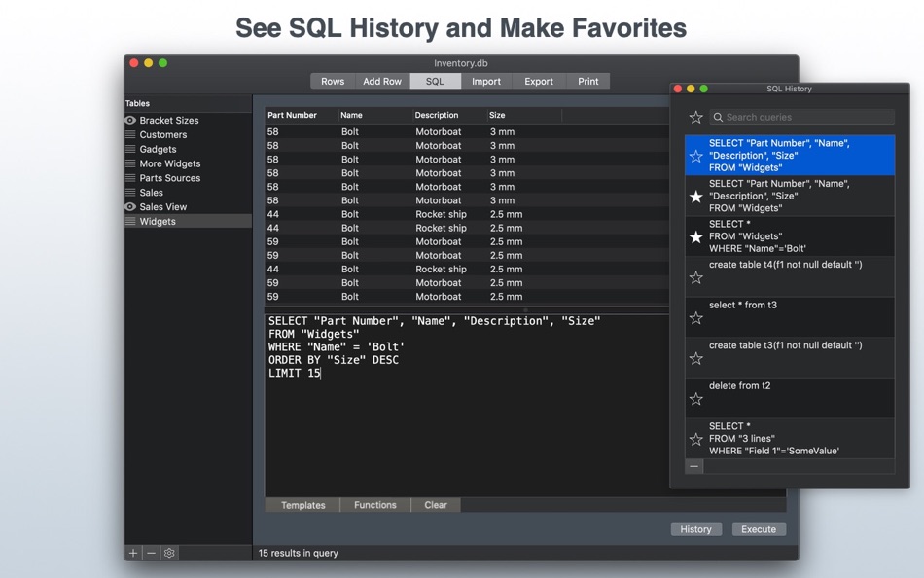Click the Sales View eye icon
924x578 pixels.
click(x=130, y=206)
